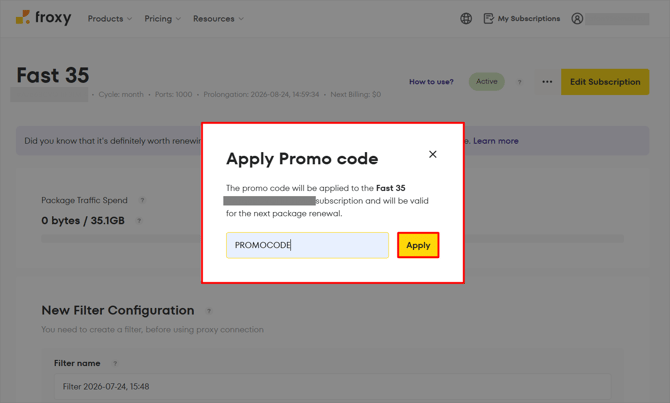Open the three-dots more options menu
670x403 pixels.
coord(547,82)
